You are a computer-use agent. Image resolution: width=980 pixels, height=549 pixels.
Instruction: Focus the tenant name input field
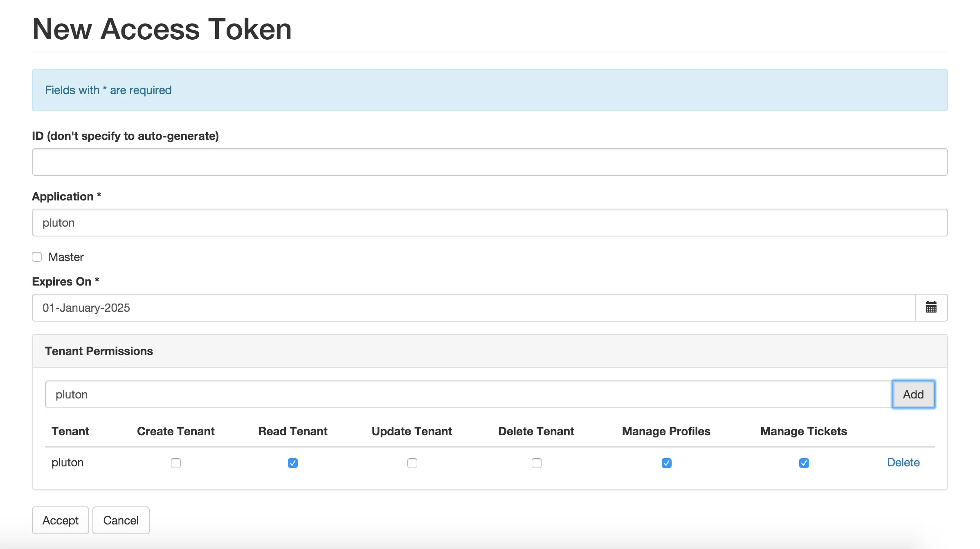click(x=469, y=394)
